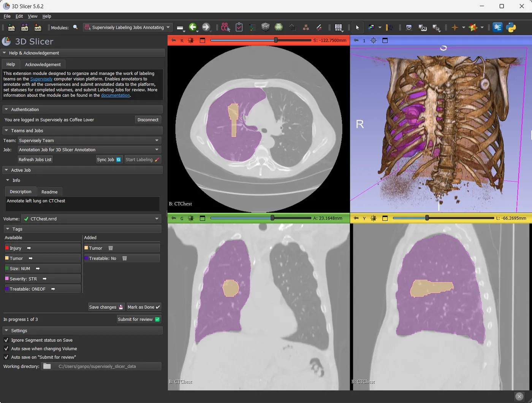Click the Load DICOM (DCM) icon

pos(25,27)
